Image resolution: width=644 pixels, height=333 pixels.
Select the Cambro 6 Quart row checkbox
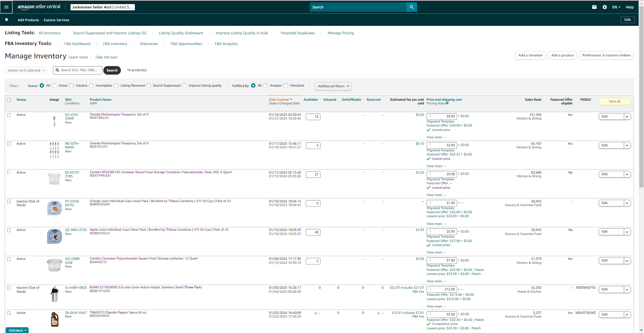pyautogui.click(x=9, y=173)
